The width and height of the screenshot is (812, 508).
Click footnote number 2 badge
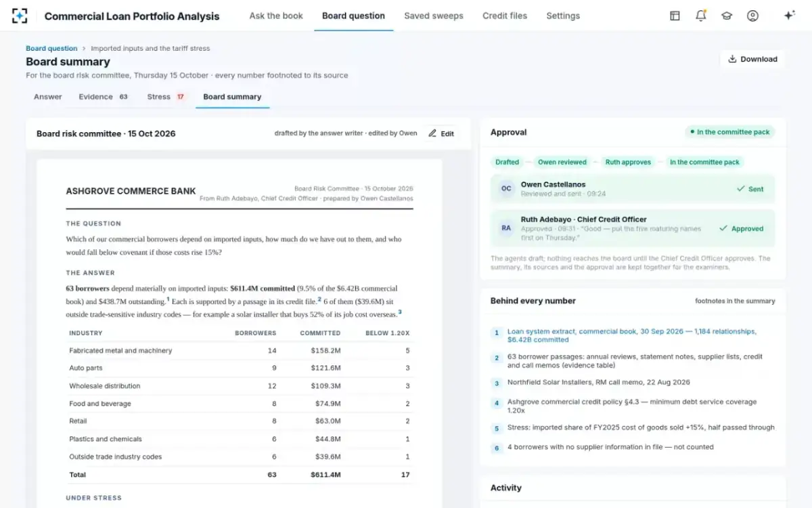497,358
